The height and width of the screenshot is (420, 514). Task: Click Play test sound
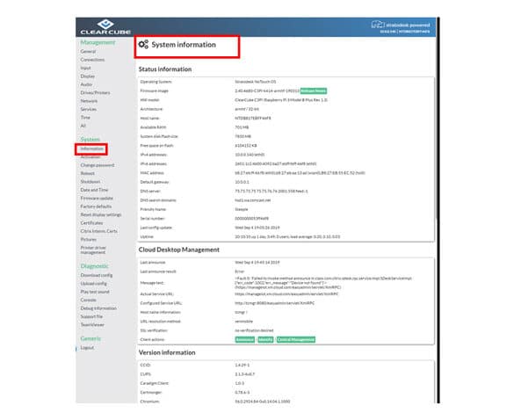point(95,292)
